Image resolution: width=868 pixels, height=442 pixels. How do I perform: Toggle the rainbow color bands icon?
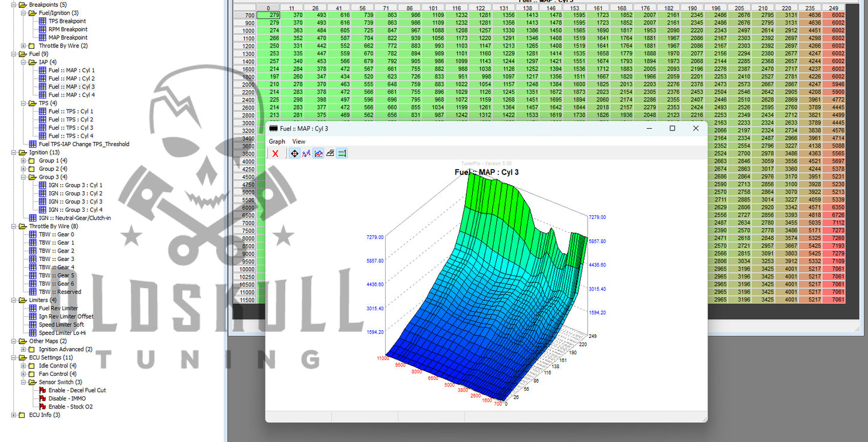tap(341, 153)
